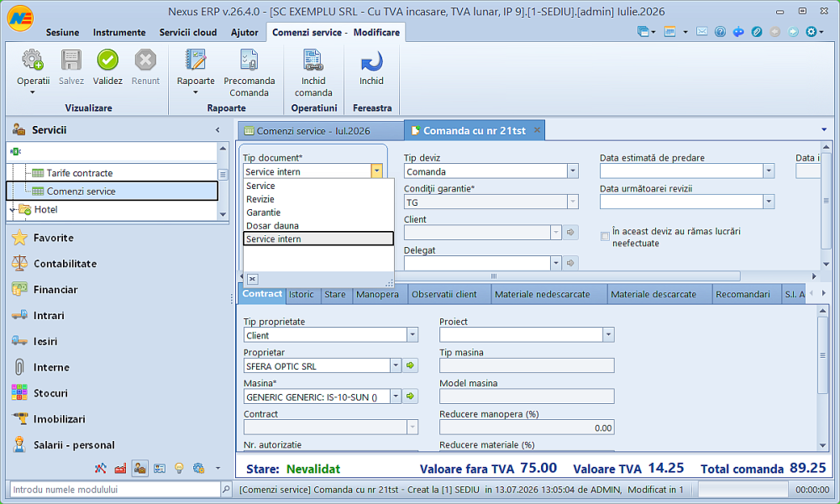This screenshot has width=840, height=504.
Task: Click green arrow next to Proprietar field
Action: click(x=411, y=365)
